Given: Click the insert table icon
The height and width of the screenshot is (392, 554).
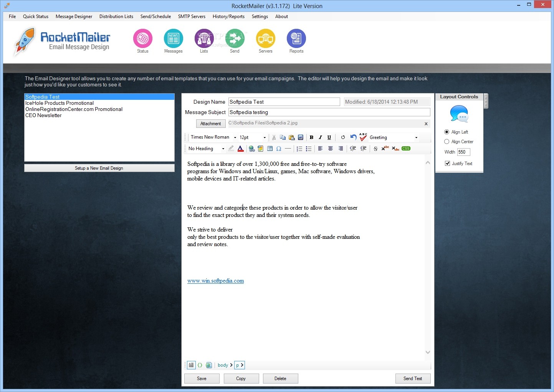Looking at the screenshot, I should point(270,149).
